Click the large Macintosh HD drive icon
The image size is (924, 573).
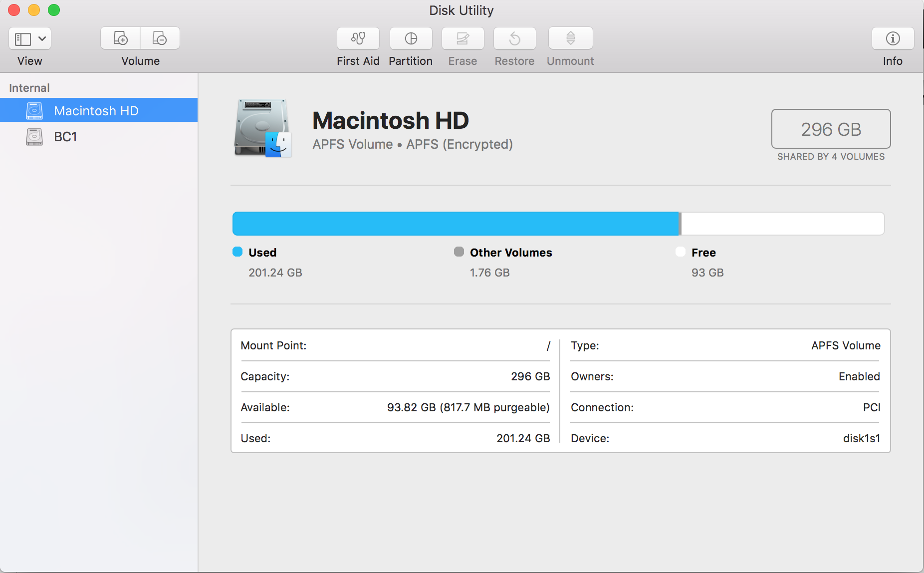[x=263, y=128]
